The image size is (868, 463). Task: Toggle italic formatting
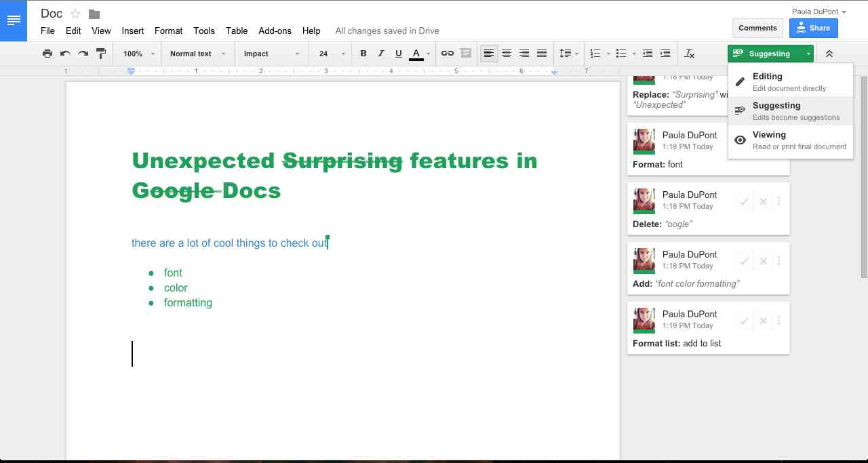tap(381, 54)
